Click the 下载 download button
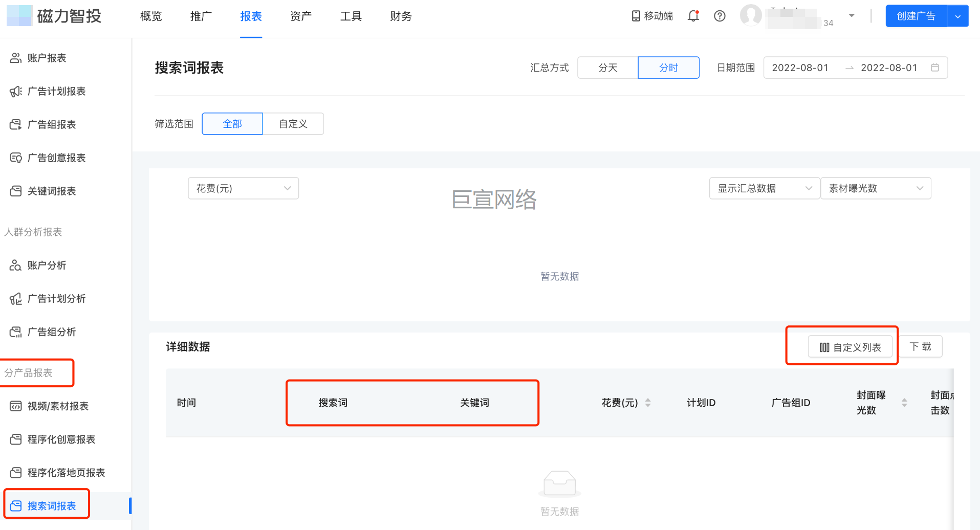Image resolution: width=980 pixels, height=530 pixels. pos(920,346)
